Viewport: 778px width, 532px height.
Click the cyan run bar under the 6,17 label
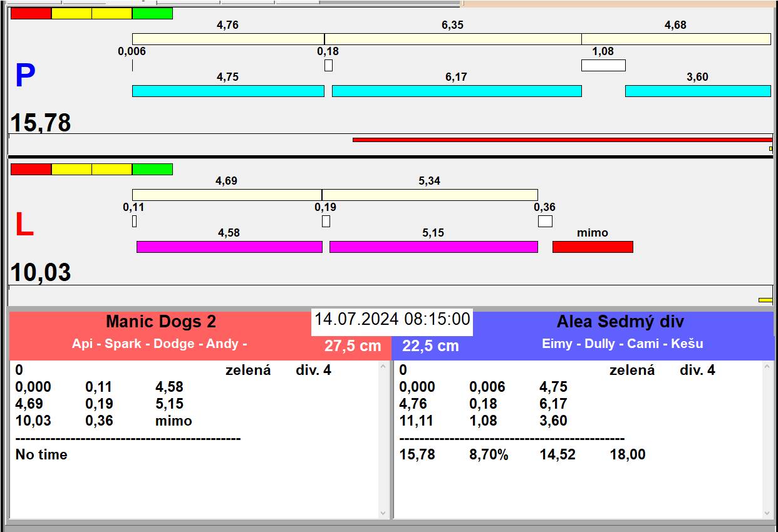[x=457, y=91]
